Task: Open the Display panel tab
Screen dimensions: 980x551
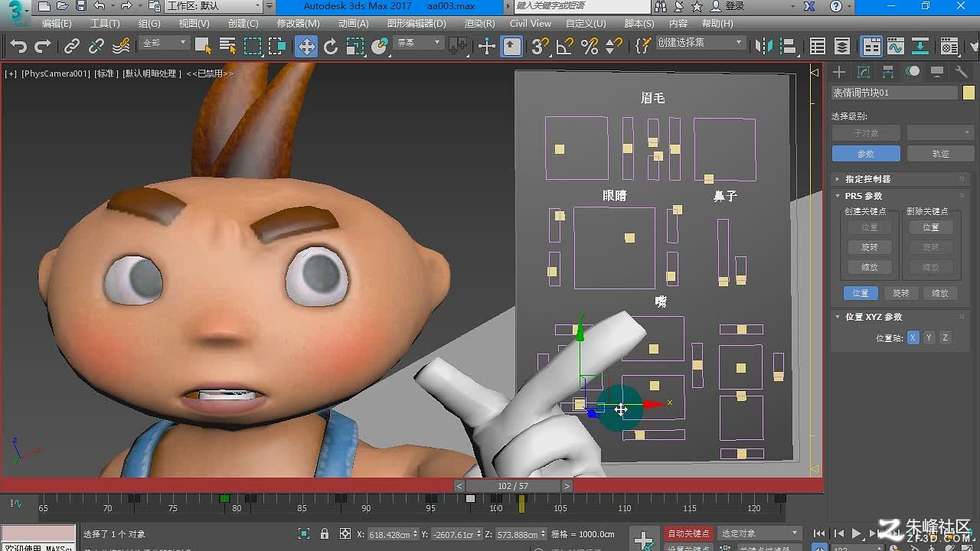Action: pyautogui.click(x=937, y=72)
